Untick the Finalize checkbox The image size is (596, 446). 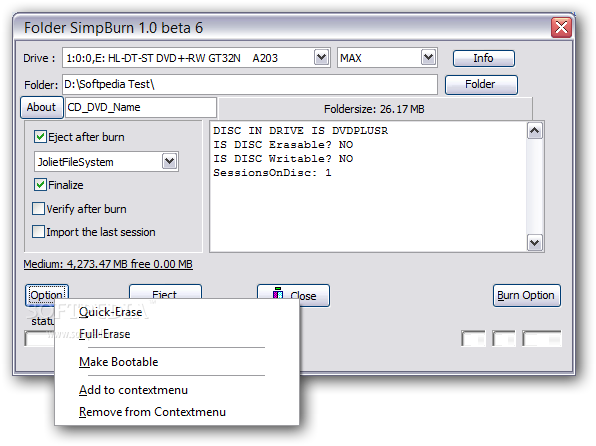click(x=40, y=185)
